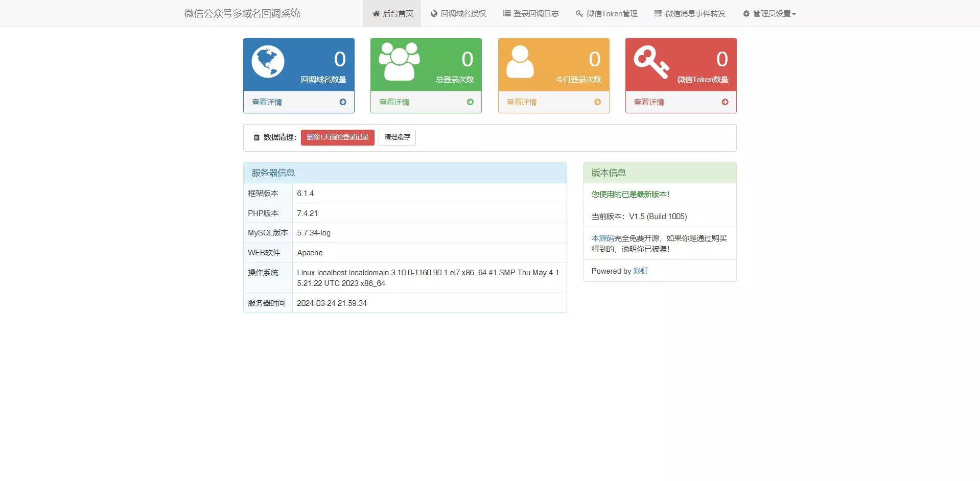Open 微信消息事件转发 menu item
Screen dimensions: 980x481
point(690,13)
